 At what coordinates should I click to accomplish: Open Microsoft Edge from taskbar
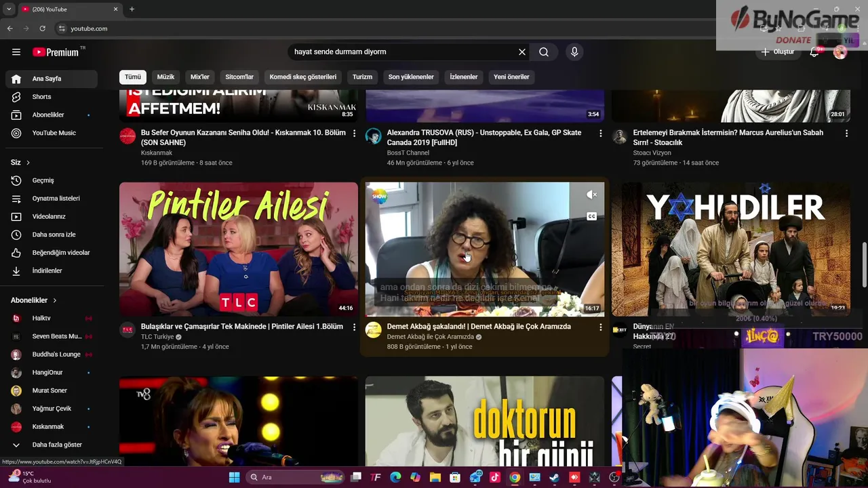[395, 477]
